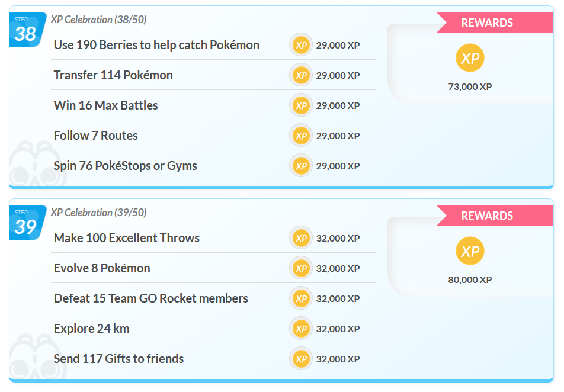
Task: Select the Step 39 badge
Action: pyautogui.click(x=25, y=223)
